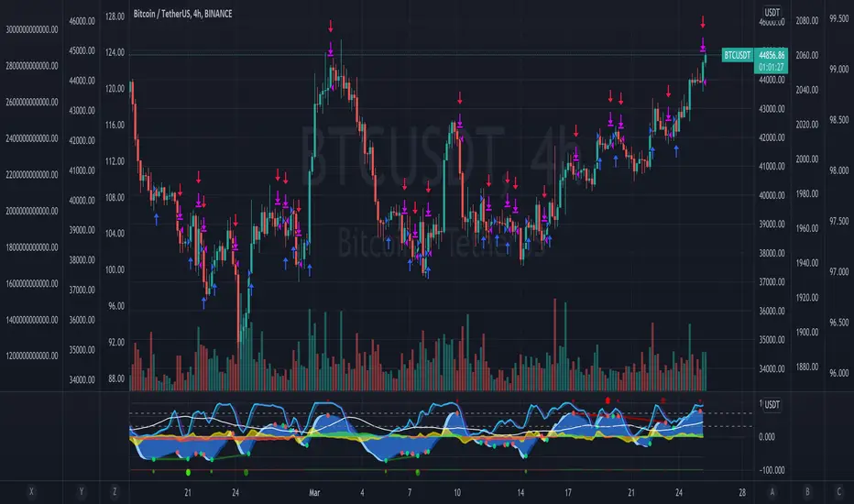Click the 01:01:27 bar countdown timer

[x=772, y=67]
